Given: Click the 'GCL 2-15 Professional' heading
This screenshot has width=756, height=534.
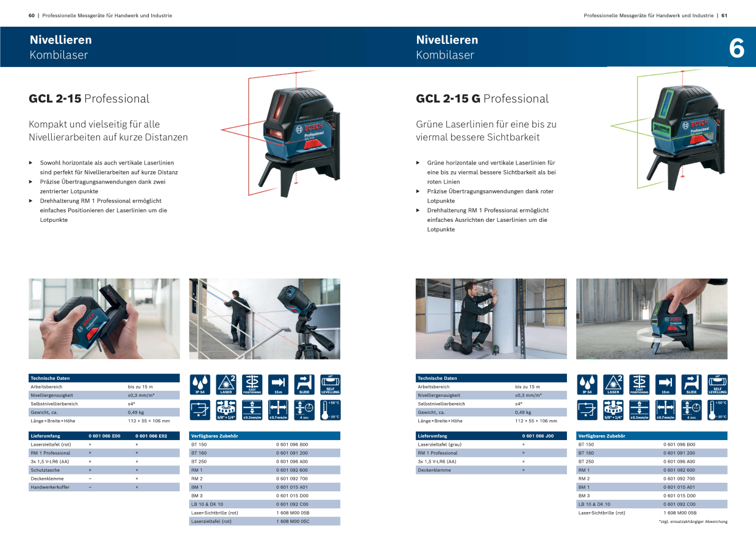Looking at the screenshot, I should [x=89, y=99].
